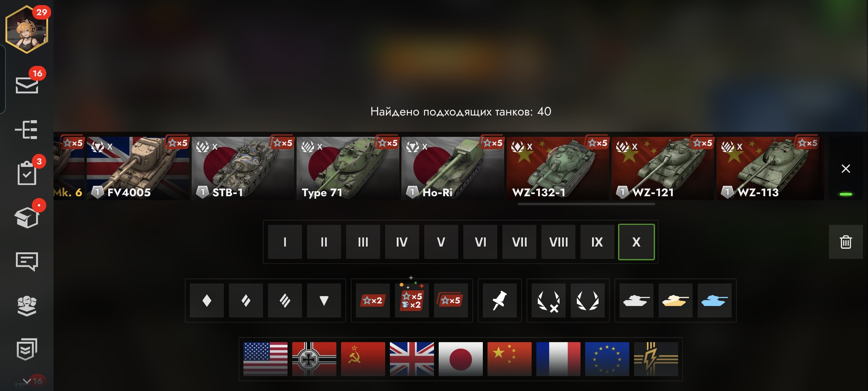Screen dimensions: 868x391
Task: Select the FV4005 tank card
Action: (x=138, y=168)
